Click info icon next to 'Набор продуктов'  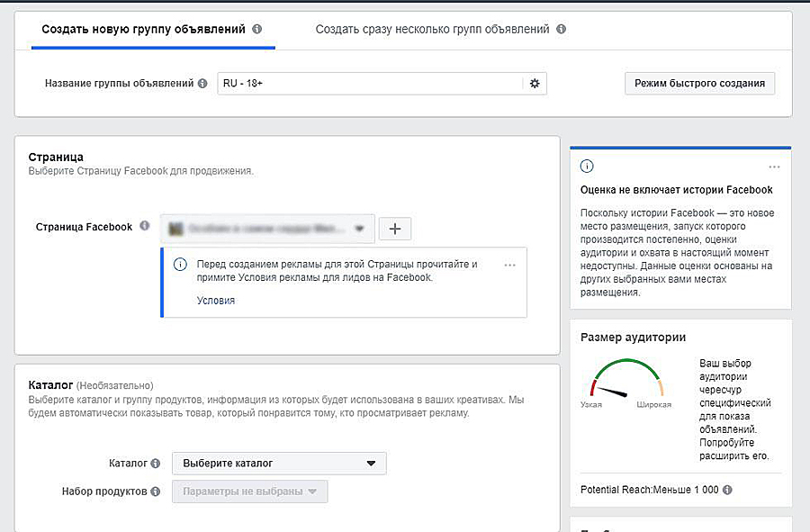coord(156,491)
